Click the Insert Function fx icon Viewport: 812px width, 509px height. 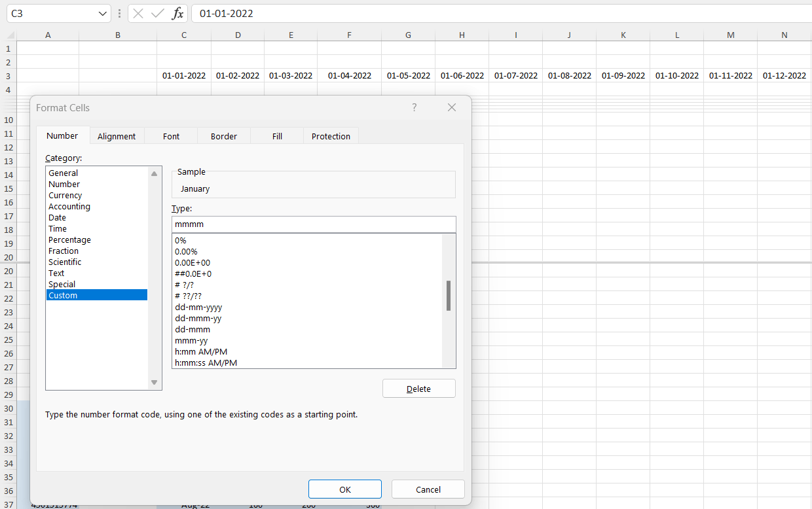click(x=177, y=14)
